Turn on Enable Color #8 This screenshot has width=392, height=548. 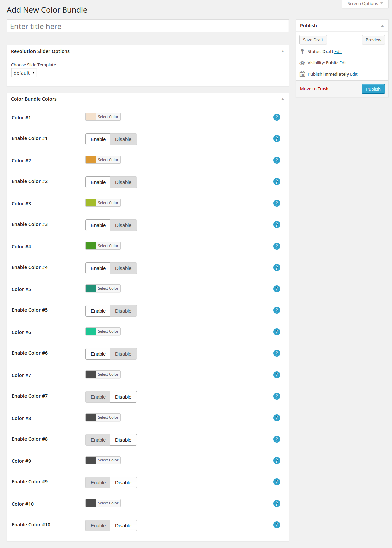click(98, 440)
